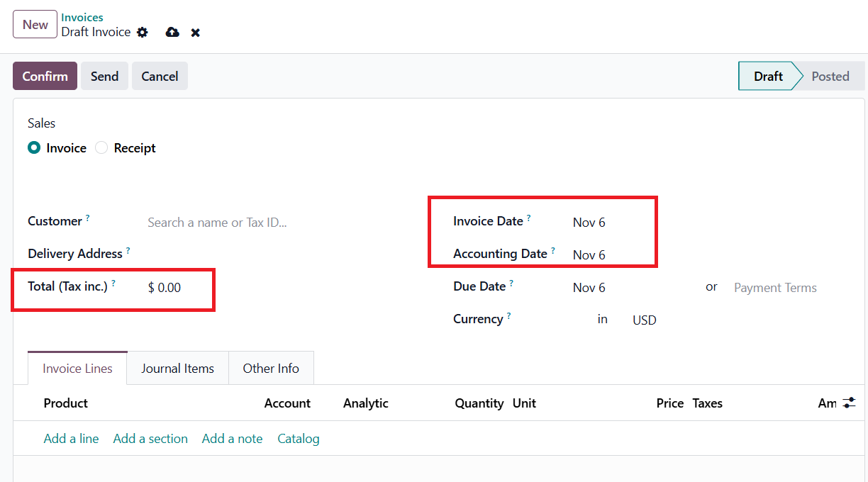Open the Customer search dropdown field
Image resolution: width=868 pixels, height=482 pixels.
217,223
